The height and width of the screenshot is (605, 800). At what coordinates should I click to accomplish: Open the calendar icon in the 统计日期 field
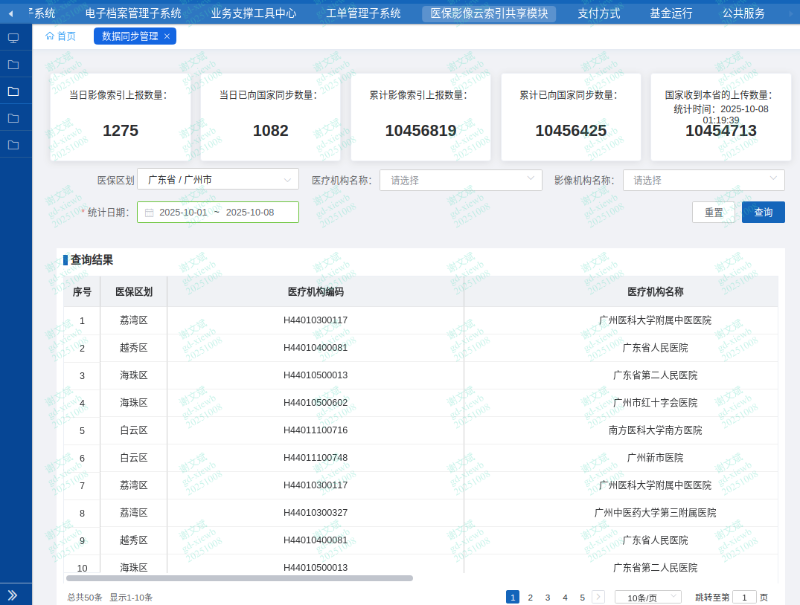(x=149, y=212)
